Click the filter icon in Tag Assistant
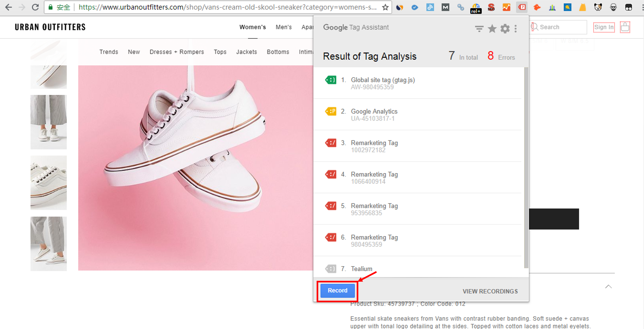The width and height of the screenshot is (644, 329). coord(479,29)
